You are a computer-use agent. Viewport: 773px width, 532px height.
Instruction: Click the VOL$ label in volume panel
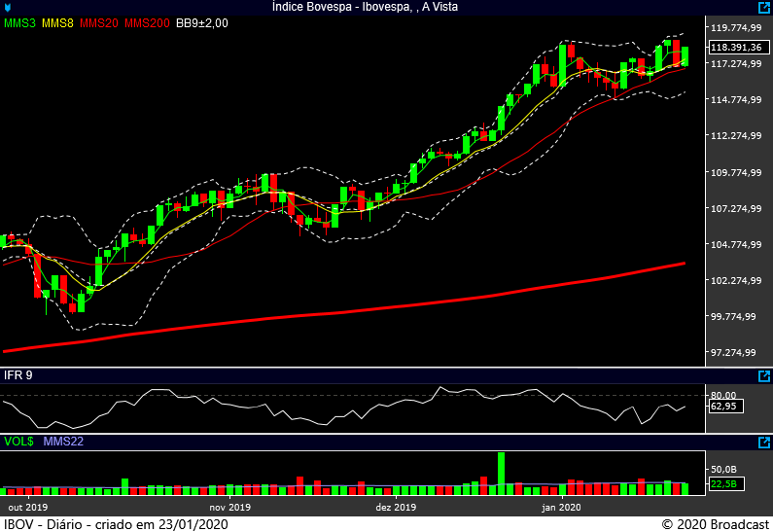18,442
